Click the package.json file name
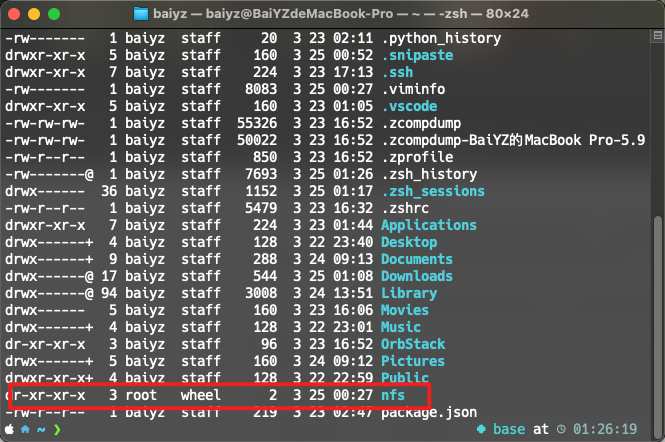Image resolution: width=665 pixels, height=442 pixels. click(428, 412)
